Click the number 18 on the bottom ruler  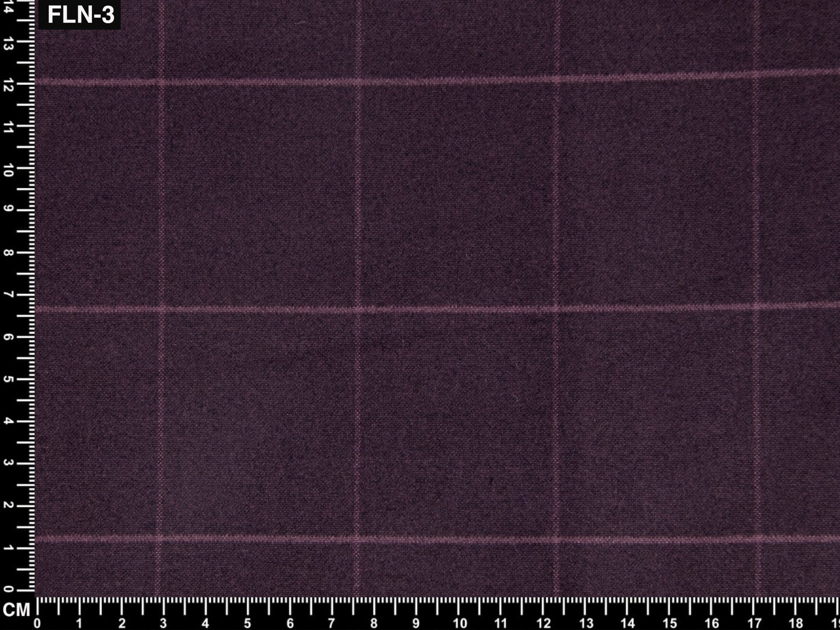click(797, 623)
